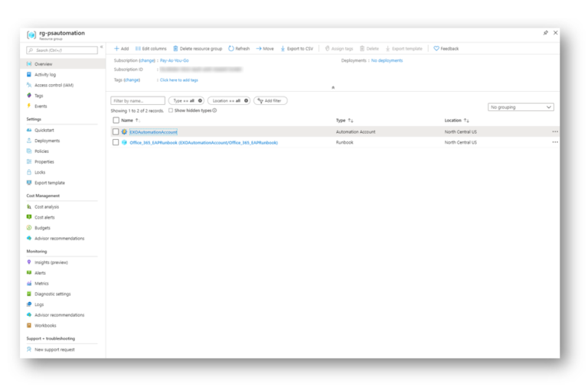Open more options for EXOAutomationAccount row
This screenshot has height=387, width=588.
tap(555, 132)
